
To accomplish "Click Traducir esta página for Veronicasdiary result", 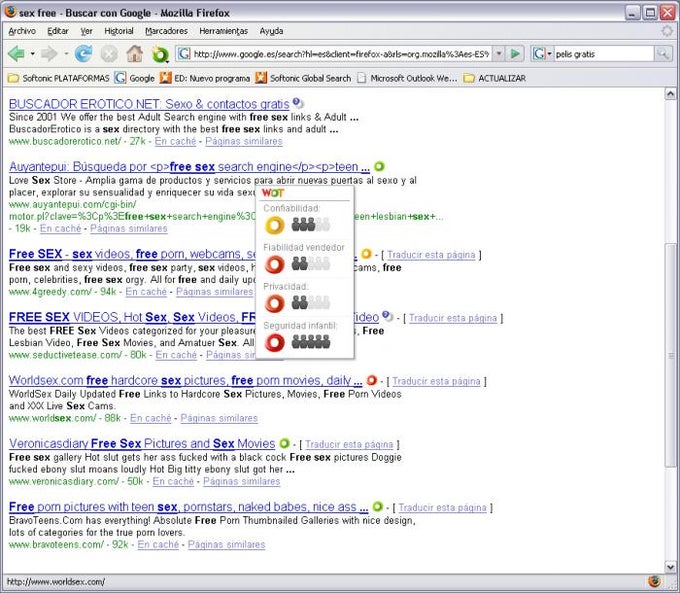I will click(x=349, y=445).
